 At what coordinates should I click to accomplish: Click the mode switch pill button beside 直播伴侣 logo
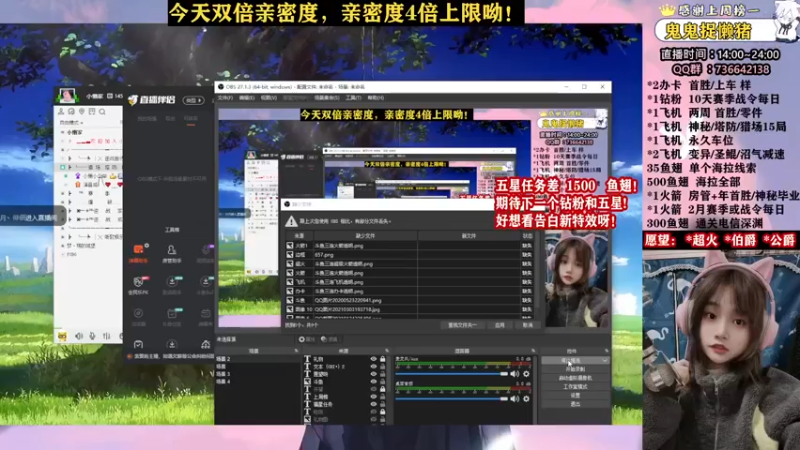193,100
